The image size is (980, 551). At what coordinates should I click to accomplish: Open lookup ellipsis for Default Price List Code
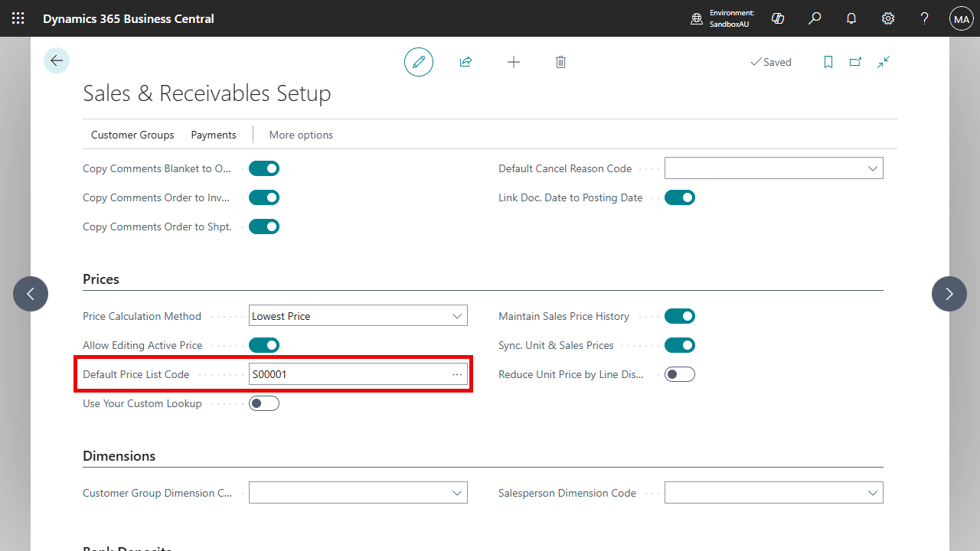pos(457,374)
